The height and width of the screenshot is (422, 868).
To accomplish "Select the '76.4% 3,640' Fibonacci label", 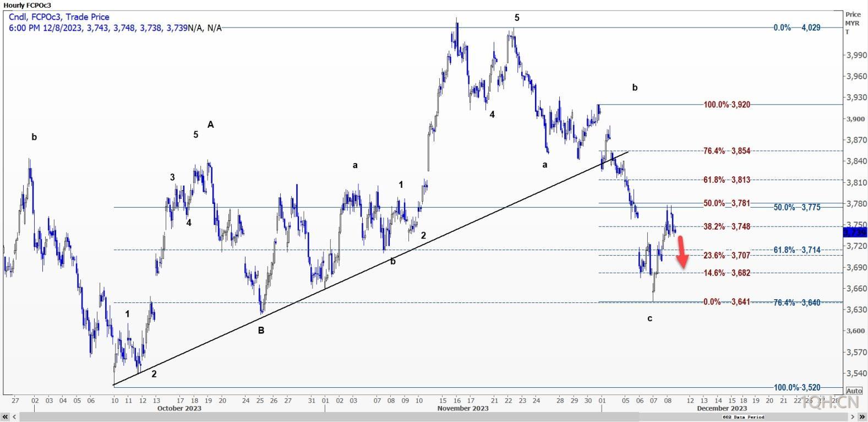I will tap(797, 302).
